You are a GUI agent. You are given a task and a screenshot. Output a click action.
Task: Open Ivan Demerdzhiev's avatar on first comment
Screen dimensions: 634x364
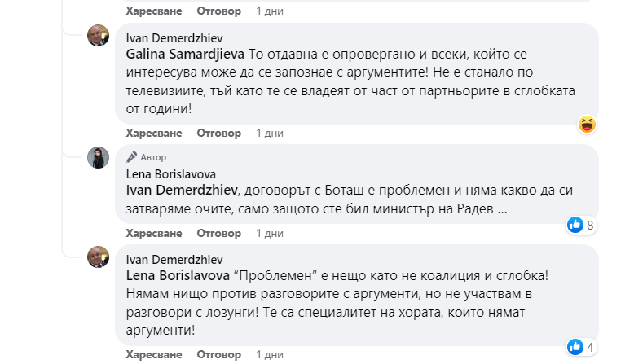[x=99, y=36]
